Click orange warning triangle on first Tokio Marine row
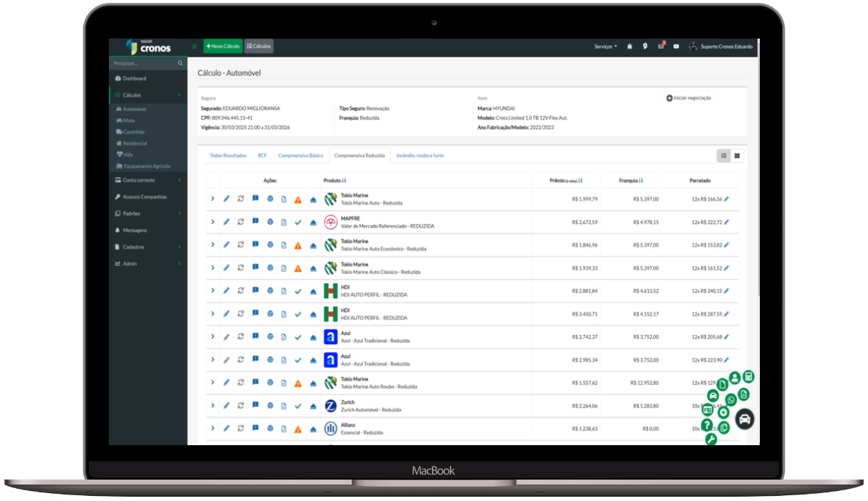 pos(298,200)
